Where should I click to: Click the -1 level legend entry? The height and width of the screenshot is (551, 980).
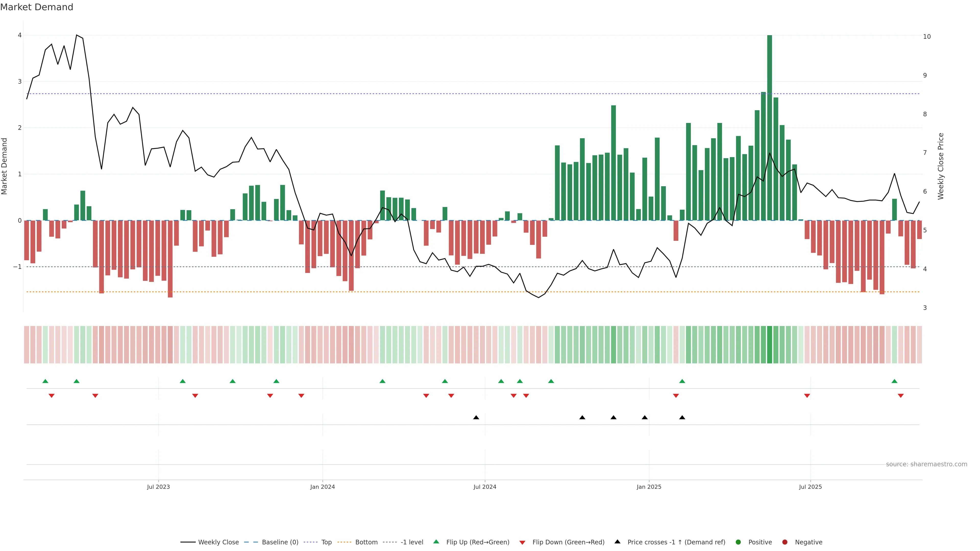pos(412,542)
